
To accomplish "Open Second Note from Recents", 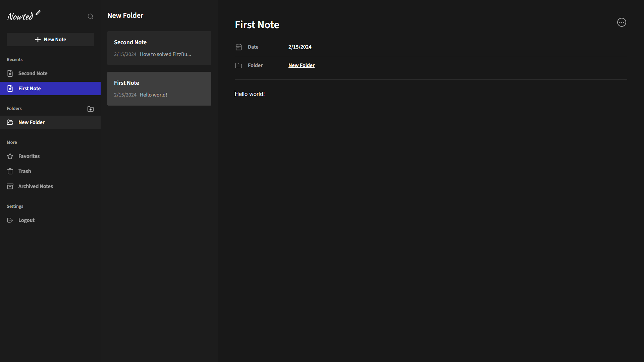I will tap(33, 73).
